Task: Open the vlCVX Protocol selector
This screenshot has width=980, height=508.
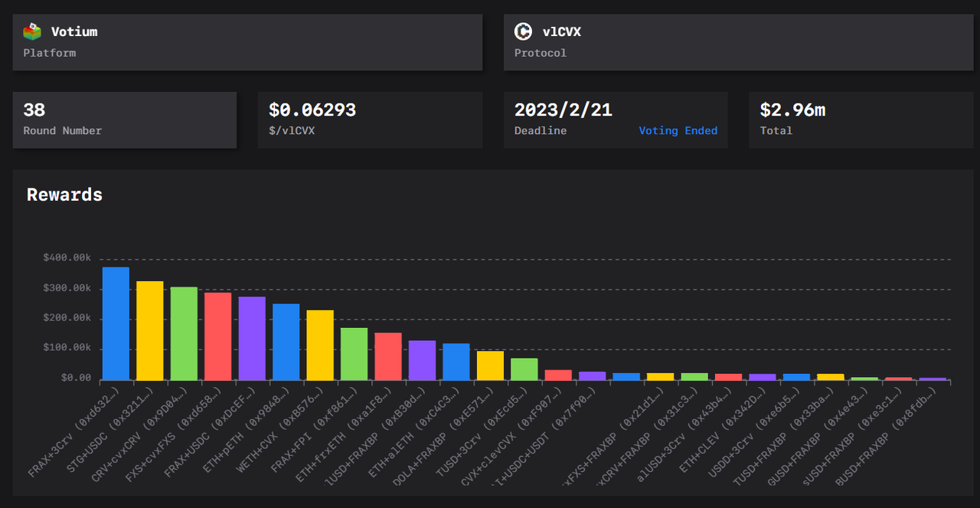Action: [x=737, y=42]
